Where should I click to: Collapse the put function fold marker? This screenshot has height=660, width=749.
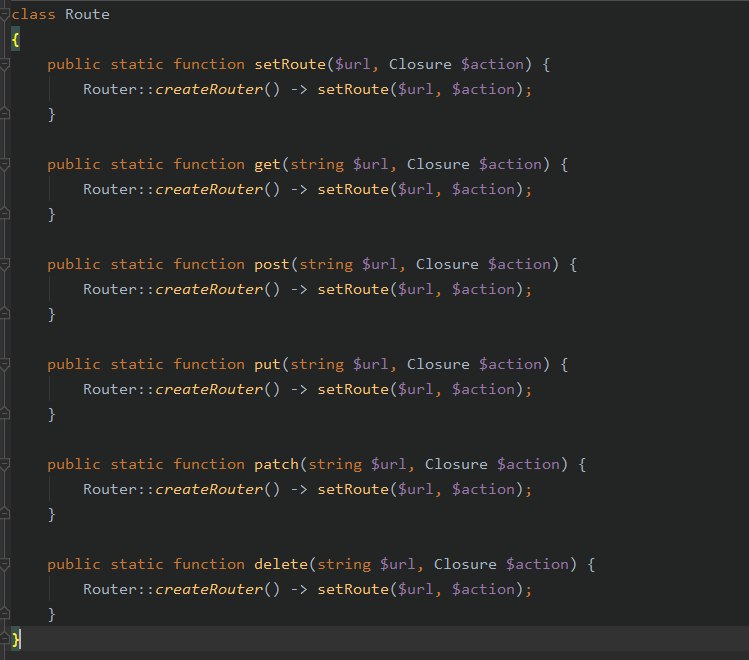[x=4, y=365]
